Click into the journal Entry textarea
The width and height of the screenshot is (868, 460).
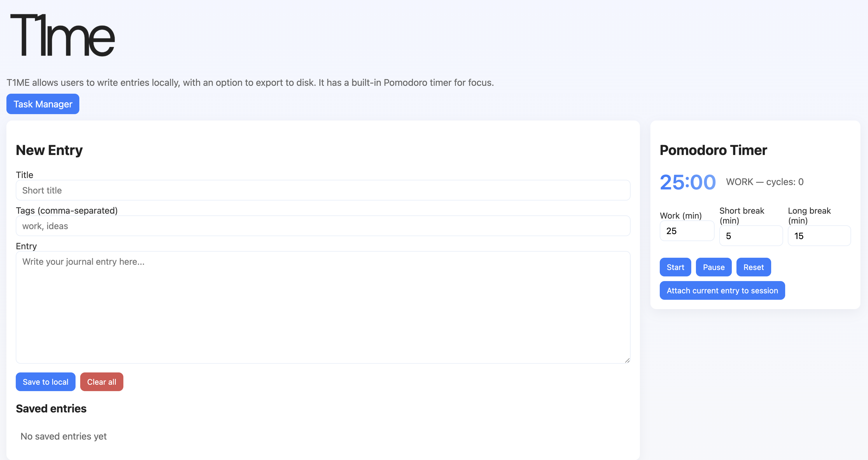pyautogui.click(x=323, y=307)
